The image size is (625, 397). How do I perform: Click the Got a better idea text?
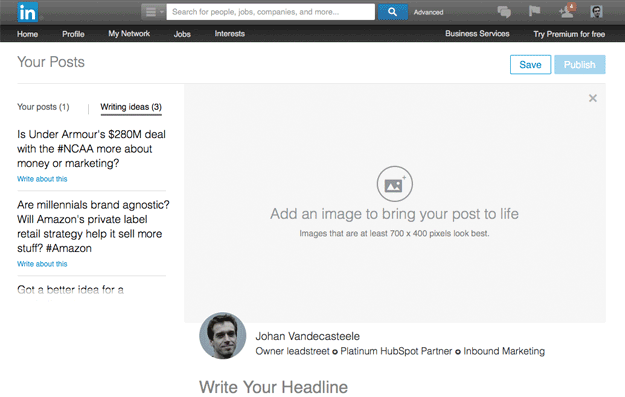click(71, 290)
